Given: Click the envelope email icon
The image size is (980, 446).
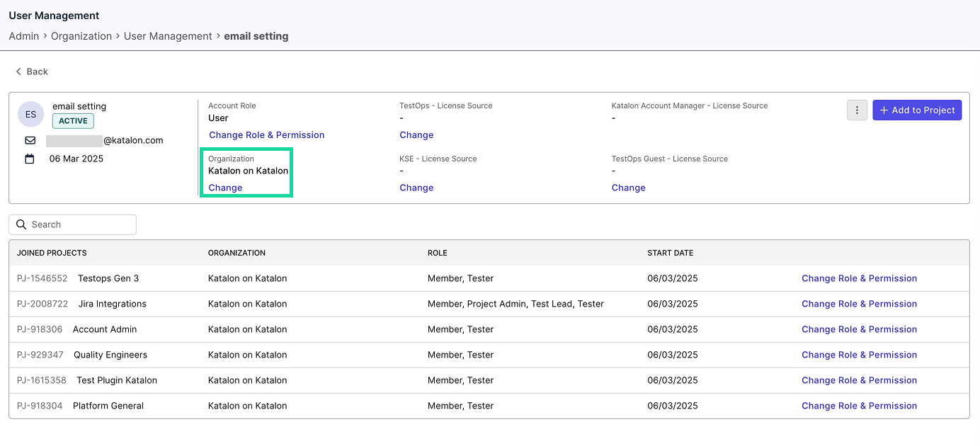Looking at the screenshot, I should [30, 140].
